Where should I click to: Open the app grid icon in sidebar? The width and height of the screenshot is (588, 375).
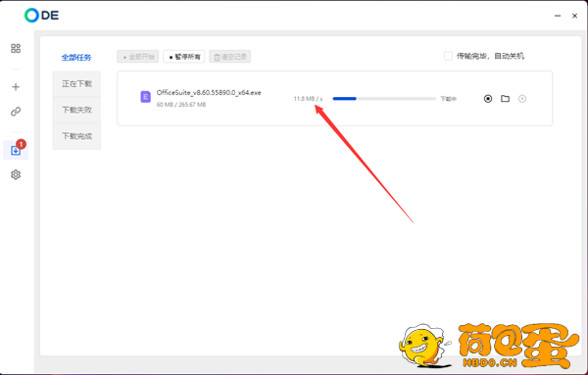pos(16,48)
